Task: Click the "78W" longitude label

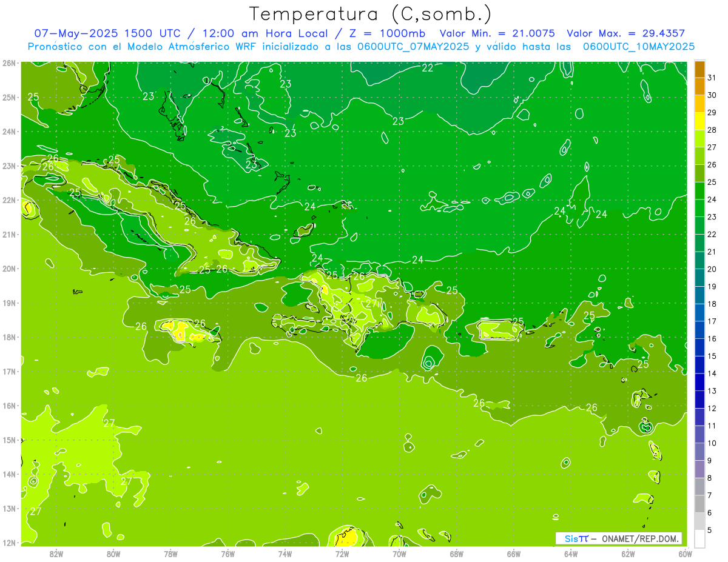Action: (x=170, y=554)
